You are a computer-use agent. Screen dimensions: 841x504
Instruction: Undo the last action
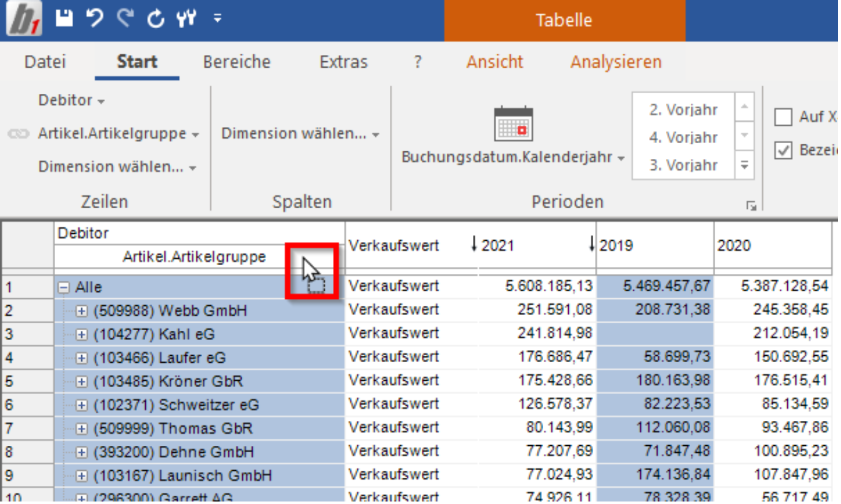(x=95, y=19)
